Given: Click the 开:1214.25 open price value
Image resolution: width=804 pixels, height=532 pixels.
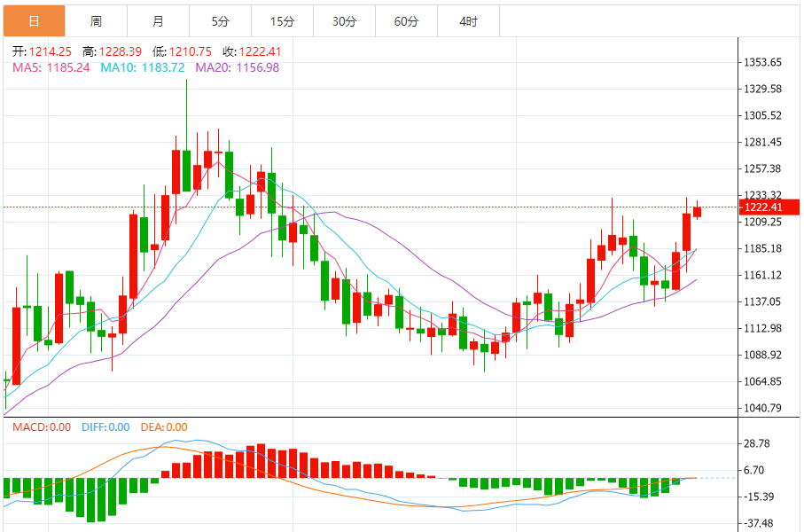Looking at the screenshot, I should [42, 51].
